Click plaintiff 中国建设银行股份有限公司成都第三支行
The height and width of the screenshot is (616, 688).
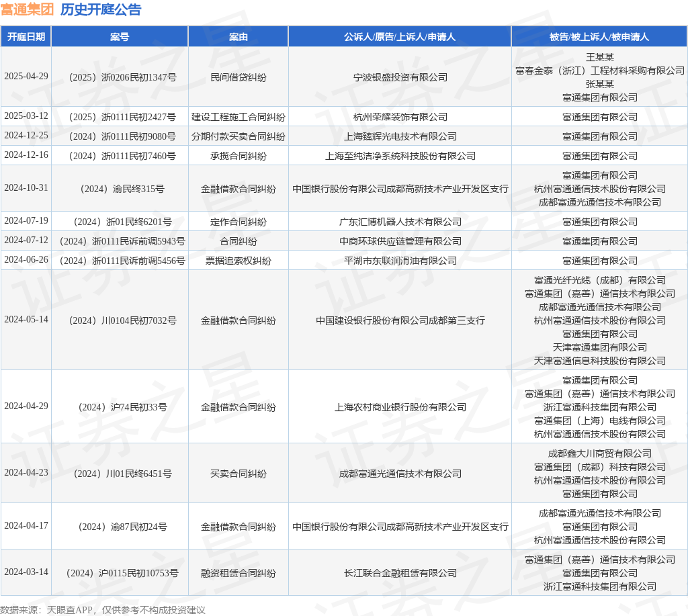click(x=400, y=320)
